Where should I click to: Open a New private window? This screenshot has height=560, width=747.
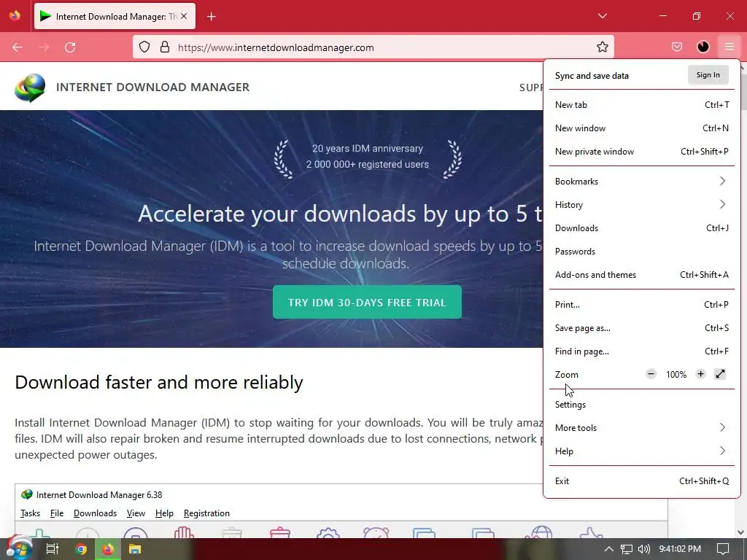(642, 152)
